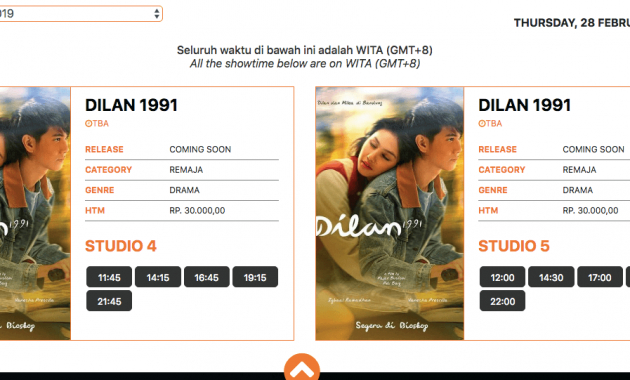Click the orange scroll-to-top chevron button

(302, 366)
